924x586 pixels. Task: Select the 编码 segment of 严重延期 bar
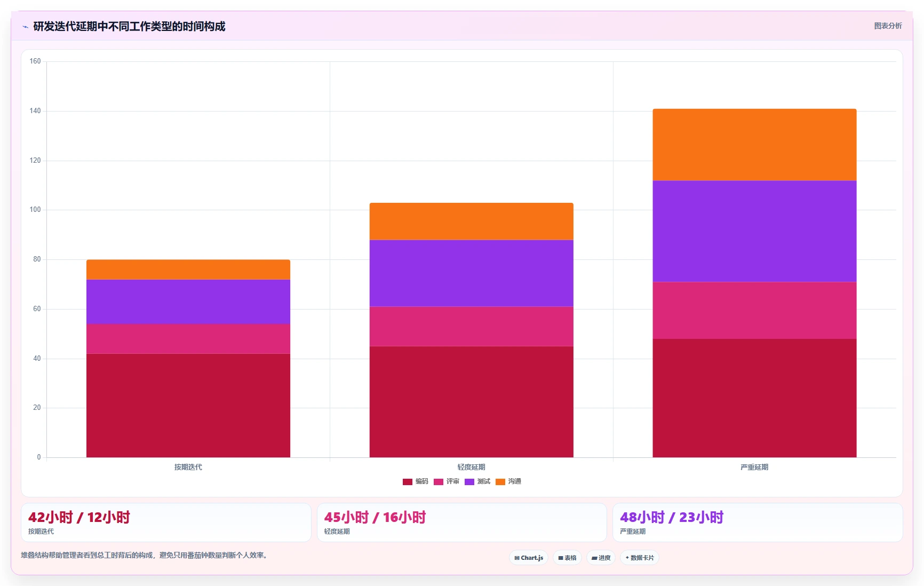(754, 398)
